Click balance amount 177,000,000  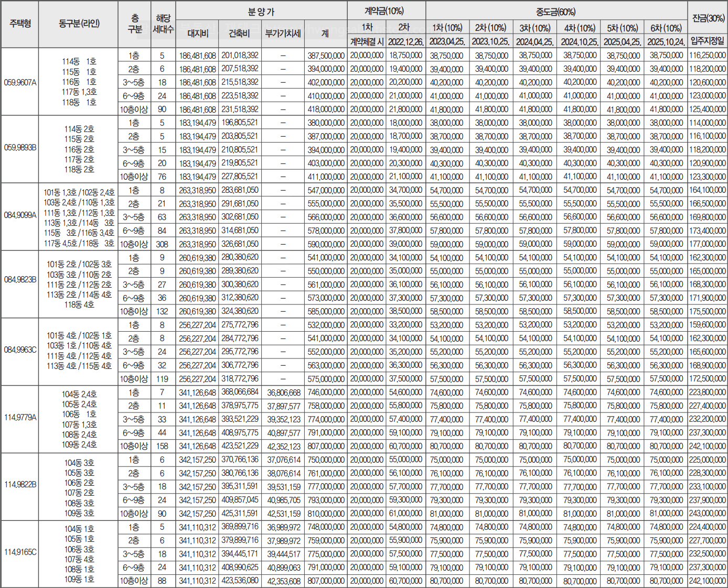(x=708, y=244)
